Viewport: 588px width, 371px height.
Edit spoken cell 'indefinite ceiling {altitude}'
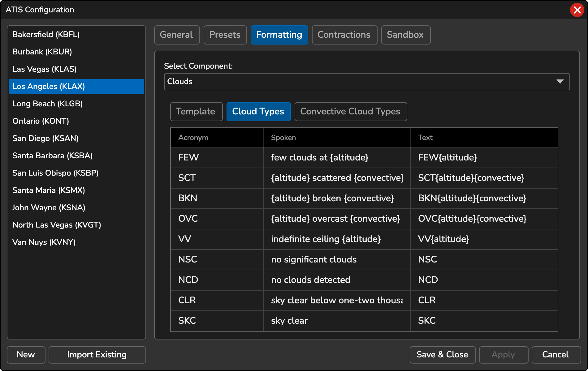tap(337, 239)
